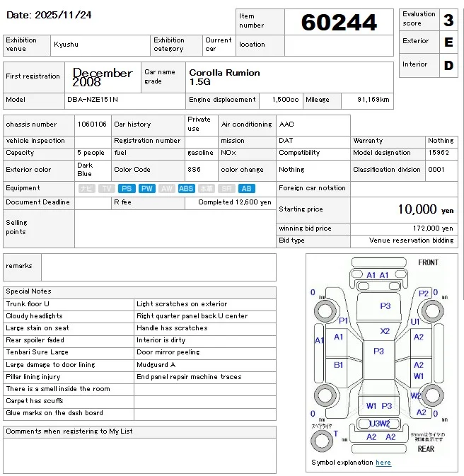464x476 pixels.
Task: Click the B1 damage mark on diagram
Action: 338,364
